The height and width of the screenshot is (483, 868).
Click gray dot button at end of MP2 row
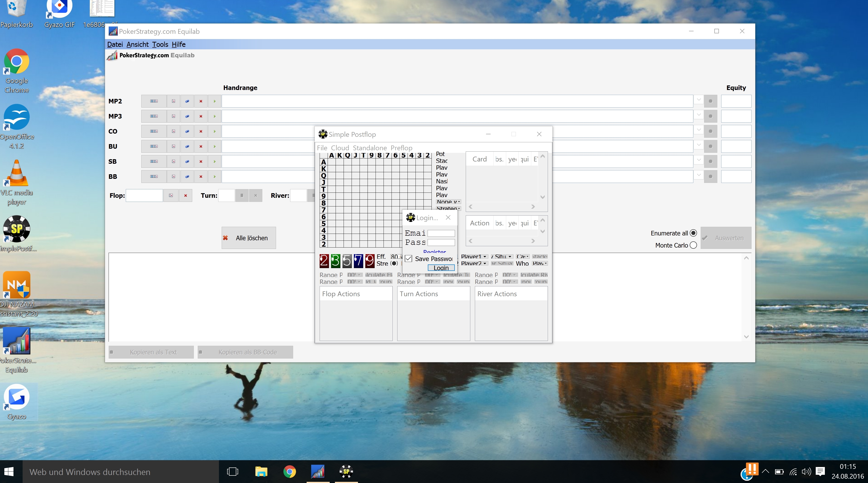click(x=711, y=101)
